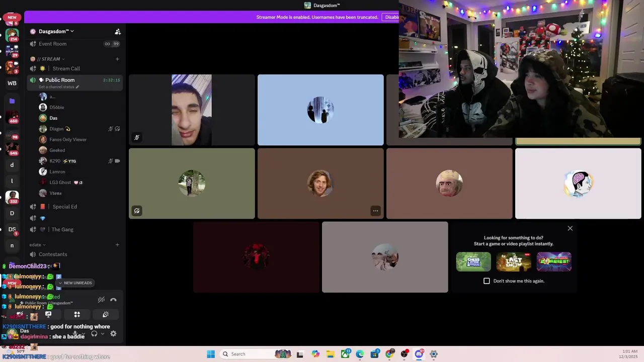The width and height of the screenshot is (644, 362).
Task: Open the soundboard button
Action: click(x=106, y=314)
